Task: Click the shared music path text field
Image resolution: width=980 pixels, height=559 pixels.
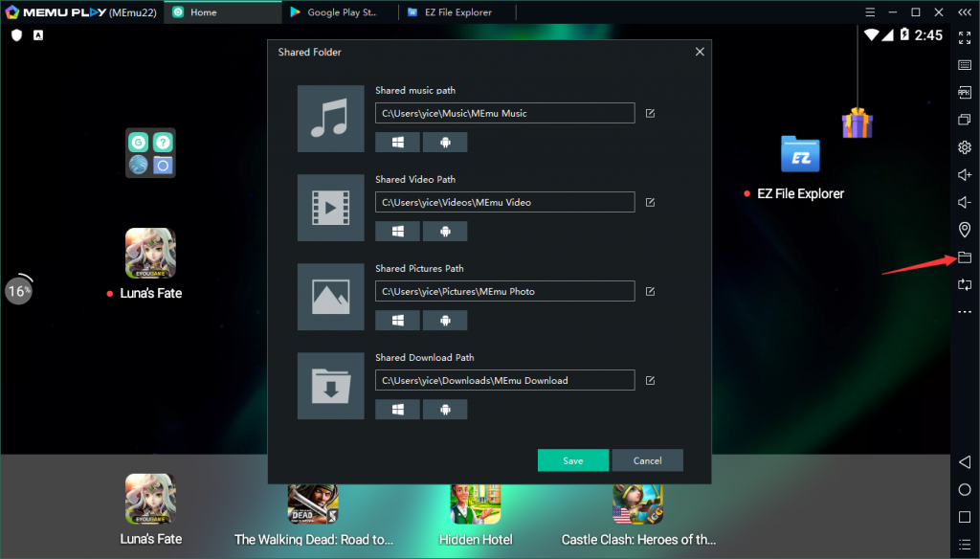Action: 504,113
